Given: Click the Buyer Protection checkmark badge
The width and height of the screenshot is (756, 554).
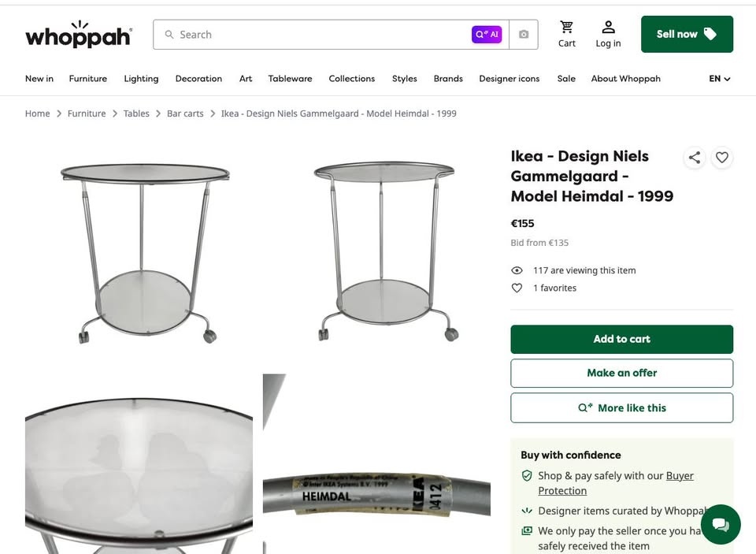Looking at the screenshot, I should [x=527, y=476].
